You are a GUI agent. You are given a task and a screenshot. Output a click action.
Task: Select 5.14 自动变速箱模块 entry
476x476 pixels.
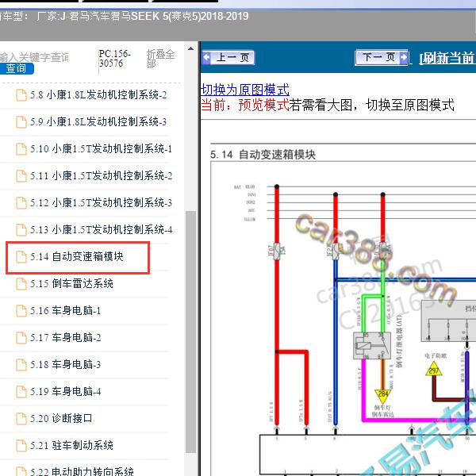pyautogui.click(x=77, y=256)
